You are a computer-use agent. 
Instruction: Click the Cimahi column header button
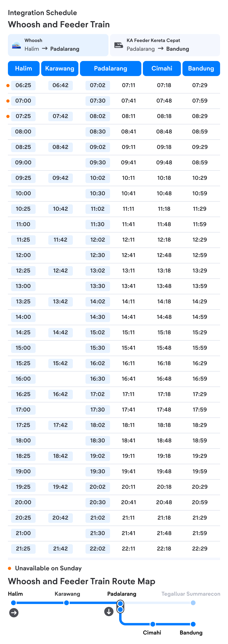coord(162,69)
